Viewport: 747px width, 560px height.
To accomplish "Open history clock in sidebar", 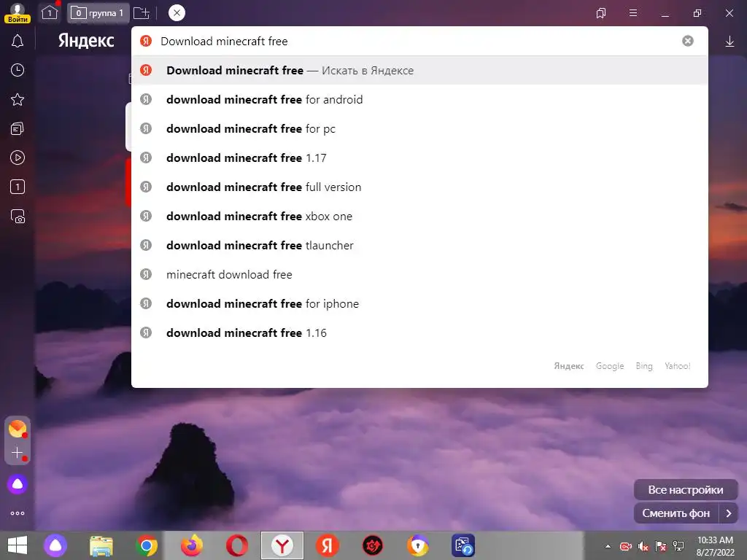I will 18,71.
